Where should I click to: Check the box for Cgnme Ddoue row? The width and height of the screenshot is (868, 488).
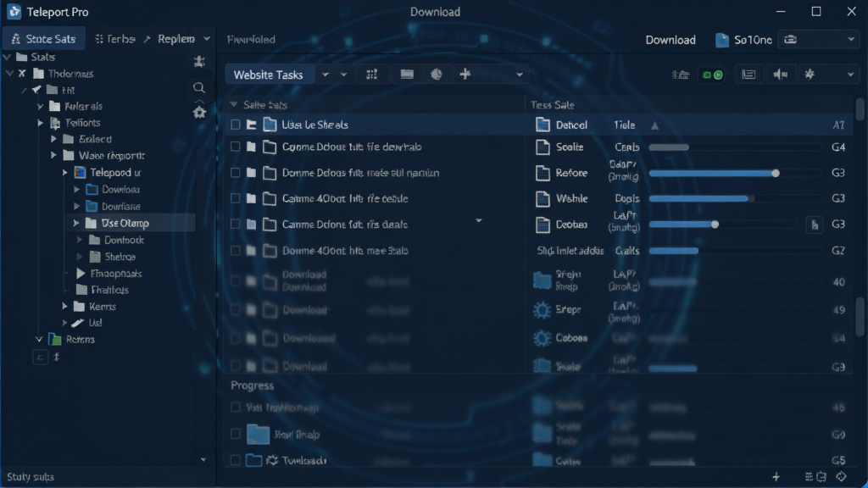coord(236,147)
